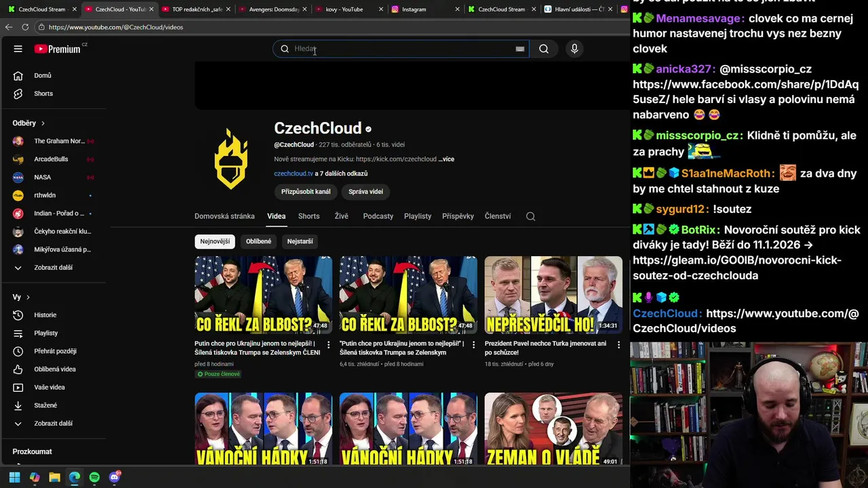868x488 pixels.
Task: Switch to Avengers: Doomsday browser tab
Action: [273, 9]
